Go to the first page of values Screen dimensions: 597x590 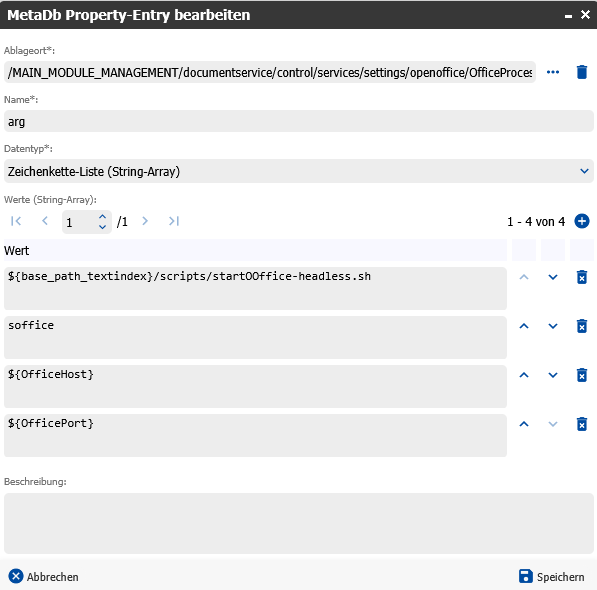16,221
